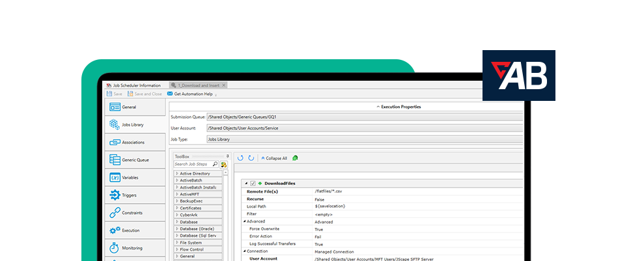The height and width of the screenshot is (261, 644).
Task: Click the toolbox icon beside the search field
Action: coord(224,165)
